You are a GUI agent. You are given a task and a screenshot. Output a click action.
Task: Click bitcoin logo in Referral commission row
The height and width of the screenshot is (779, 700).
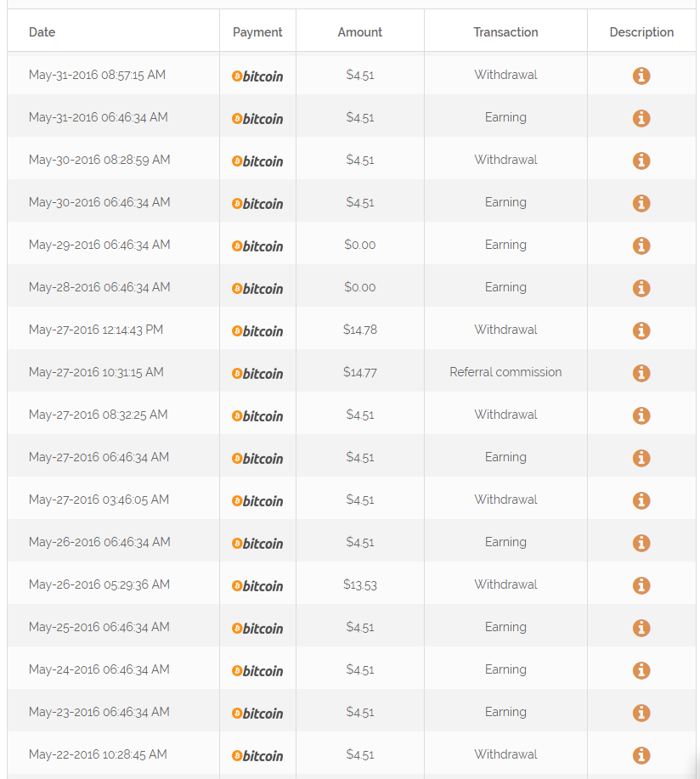tap(257, 374)
